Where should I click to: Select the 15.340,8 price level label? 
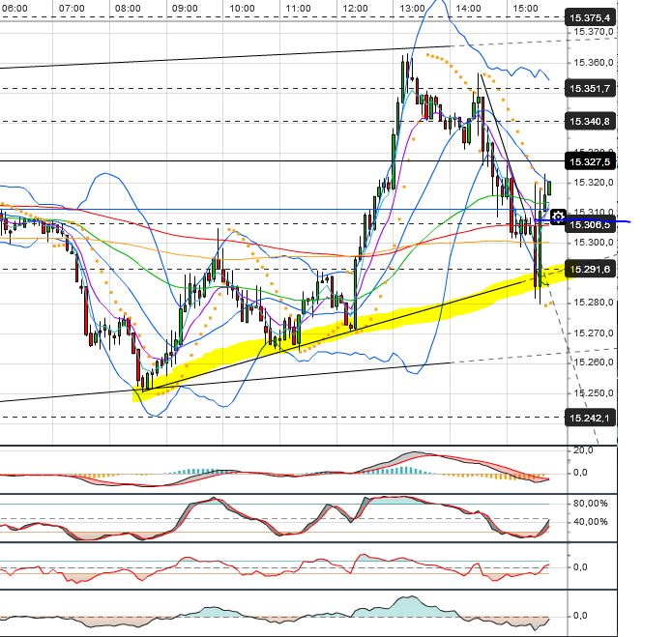(x=590, y=121)
